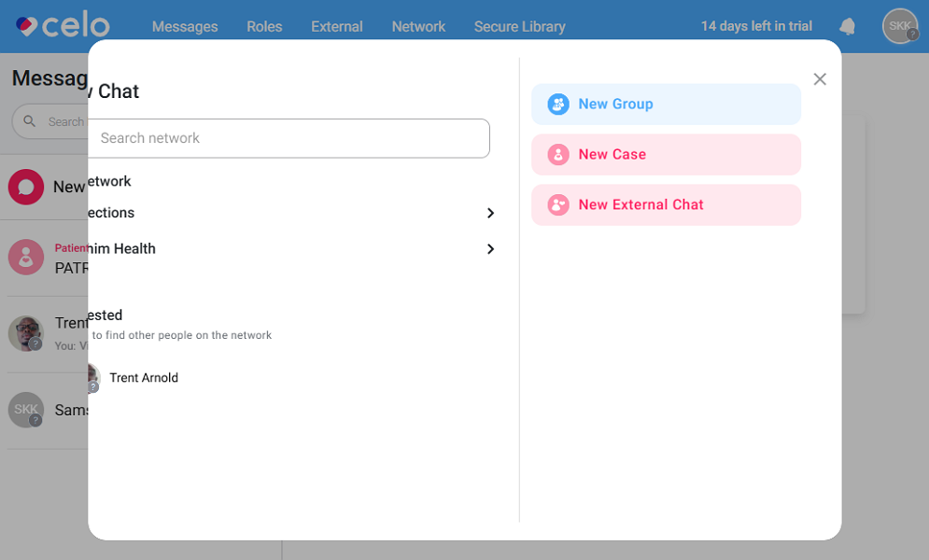Expand the Connections chevron arrow

point(490,214)
